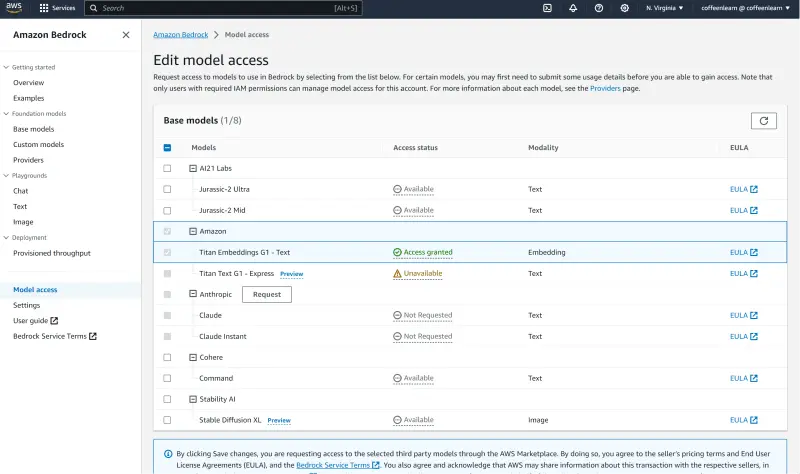
Task: Open the Providers page link
Action: [x=605, y=88]
